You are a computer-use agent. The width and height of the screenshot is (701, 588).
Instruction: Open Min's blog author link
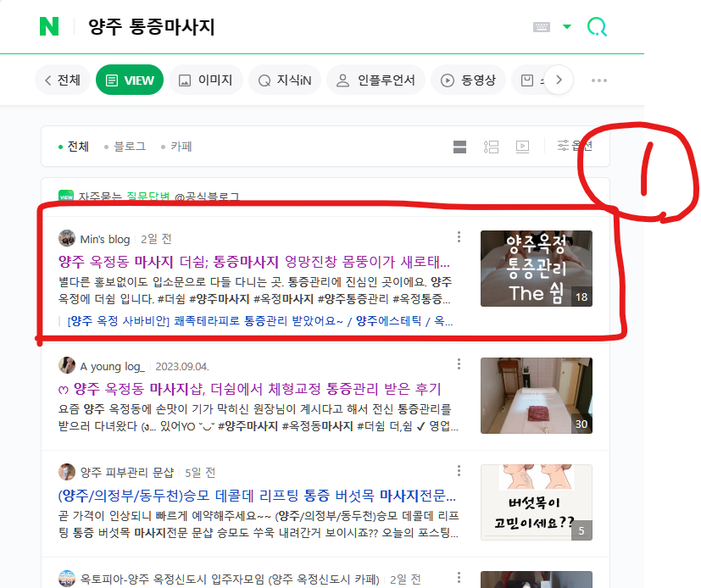(x=105, y=239)
